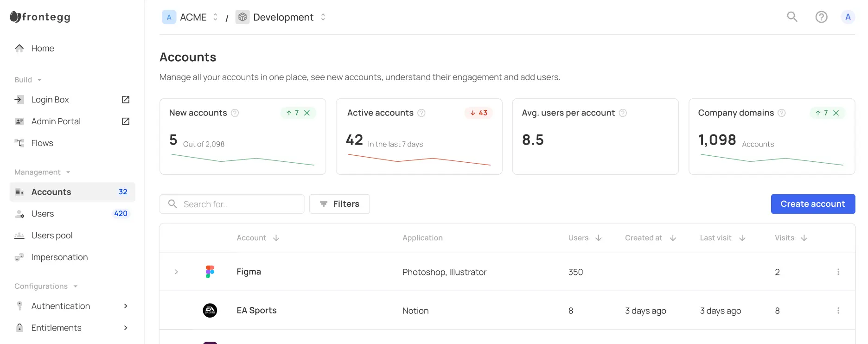Open the ACME account switcher dropdown
Viewport: 868px width, 344px height.
click(x=215, y=17)
